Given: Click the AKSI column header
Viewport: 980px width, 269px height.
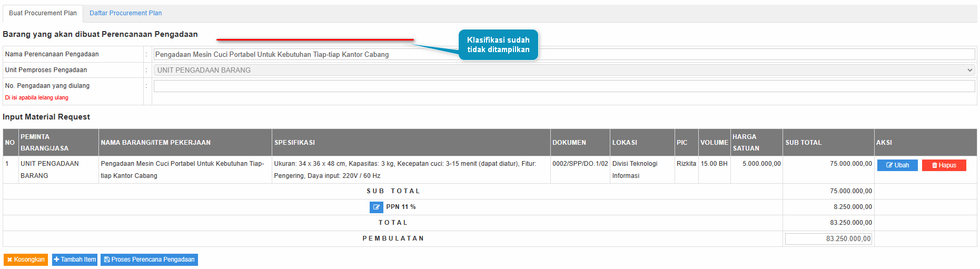Looking at the screenshot, I should (925, 143).
